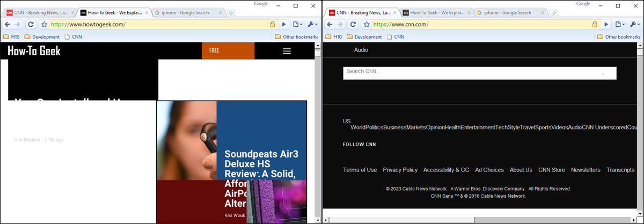The width and height of the screenshot is (644, 224).
Task: Click the padlock icon in cnn.com address bar
Action: 595,24
